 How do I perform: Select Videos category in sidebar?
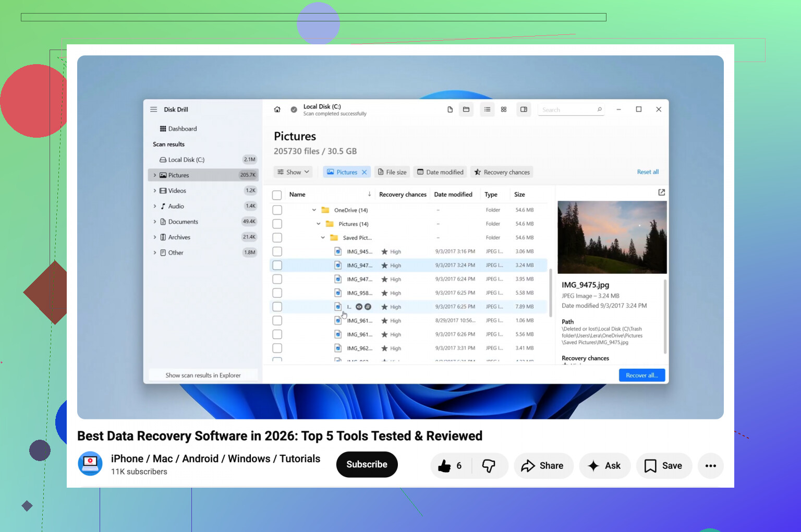[203, 191]
